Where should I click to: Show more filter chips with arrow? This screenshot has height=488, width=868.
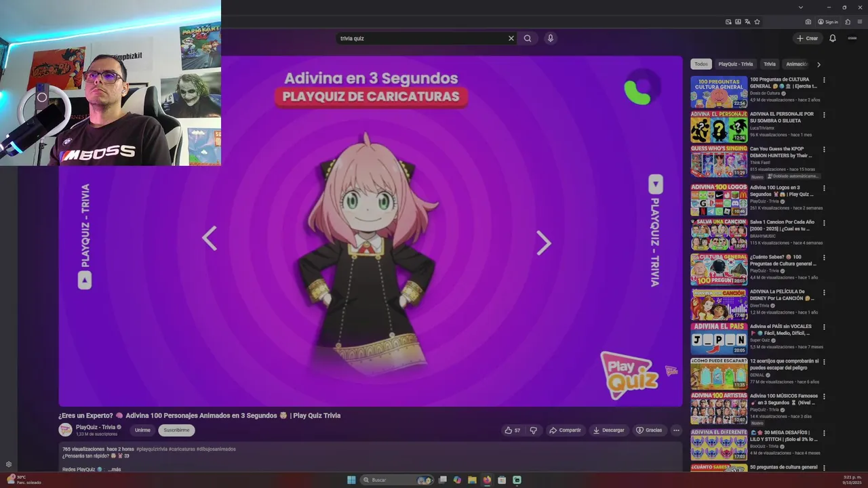pyautogui.click(x=818, y=64)
